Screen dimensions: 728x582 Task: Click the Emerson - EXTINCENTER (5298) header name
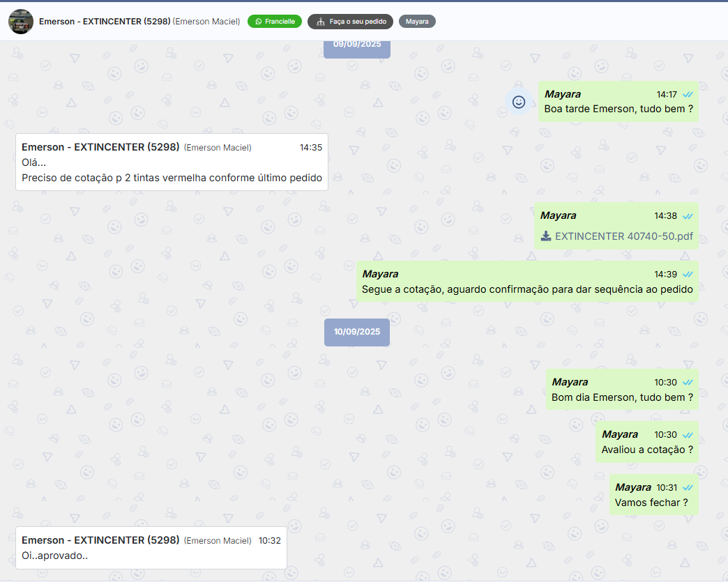pyautogui.click(x=105, y=22)
